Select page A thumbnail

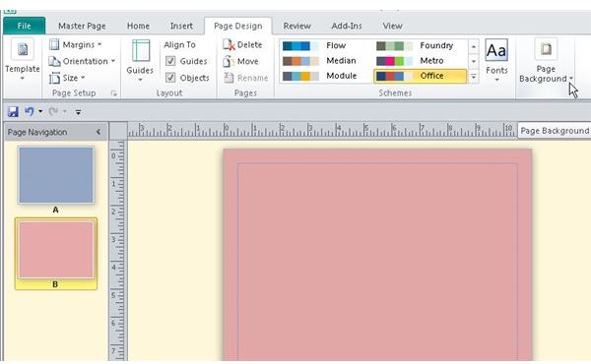56,175
